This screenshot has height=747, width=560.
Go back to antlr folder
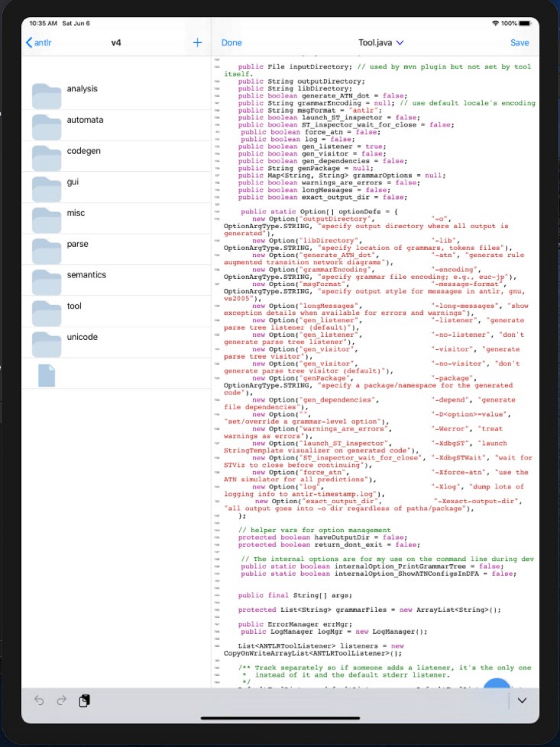(x=39, y=43)
